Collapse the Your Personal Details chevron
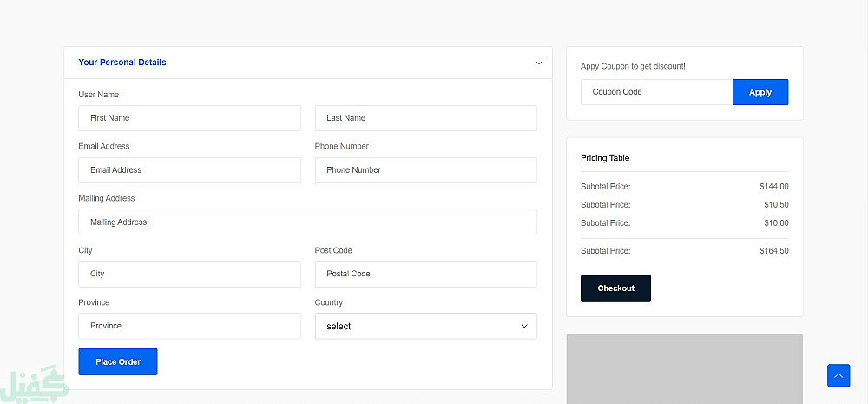 [x=539, y=63]
